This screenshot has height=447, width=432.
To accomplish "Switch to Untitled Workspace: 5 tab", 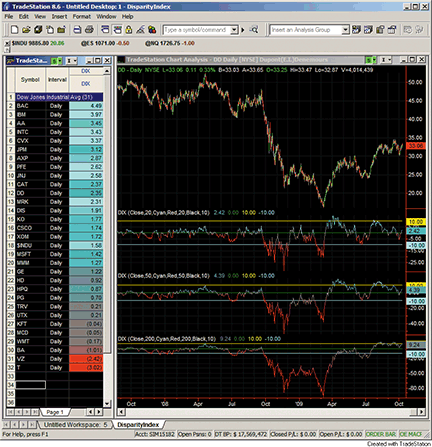I will 76,425.
